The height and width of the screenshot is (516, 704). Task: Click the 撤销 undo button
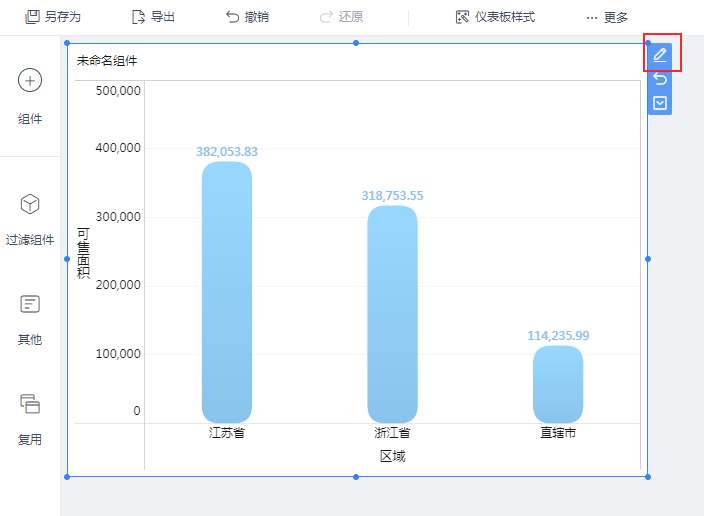click(x=247, y=17)
